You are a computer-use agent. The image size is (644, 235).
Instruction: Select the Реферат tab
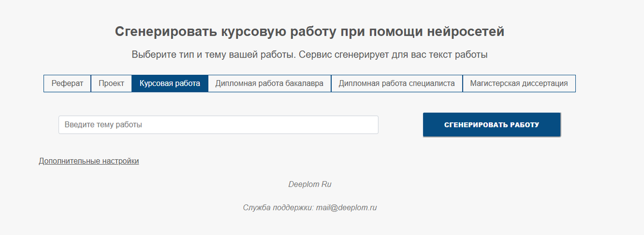[x=68, y=83]
